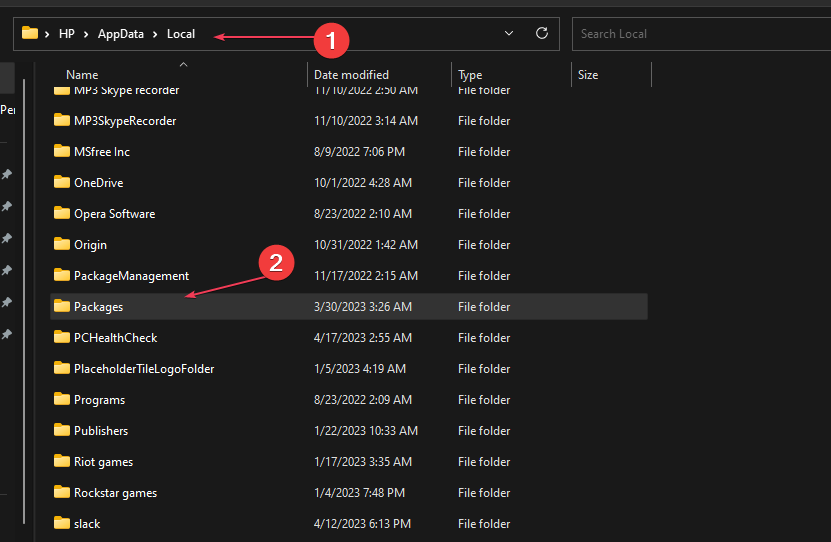Click the 10/31/2022 1:42 AM date cell
The image size is (831, 542).
(x=366, y=245)
